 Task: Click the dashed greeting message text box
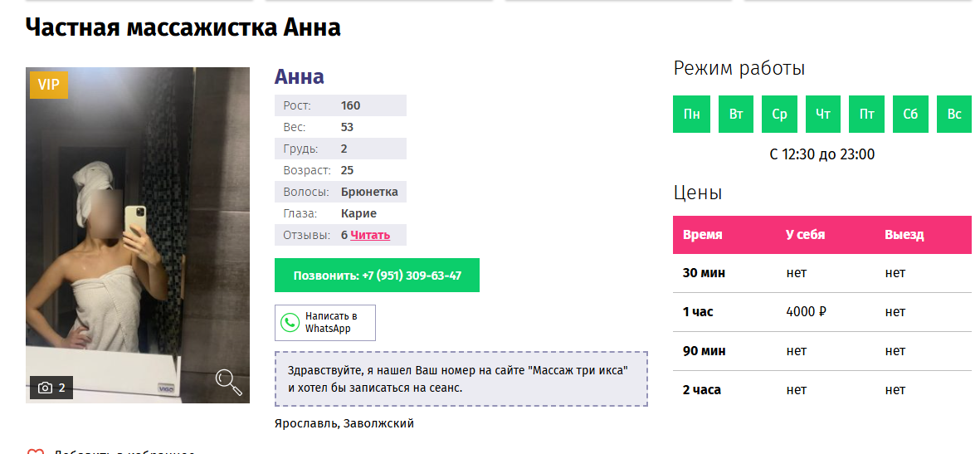461,379
